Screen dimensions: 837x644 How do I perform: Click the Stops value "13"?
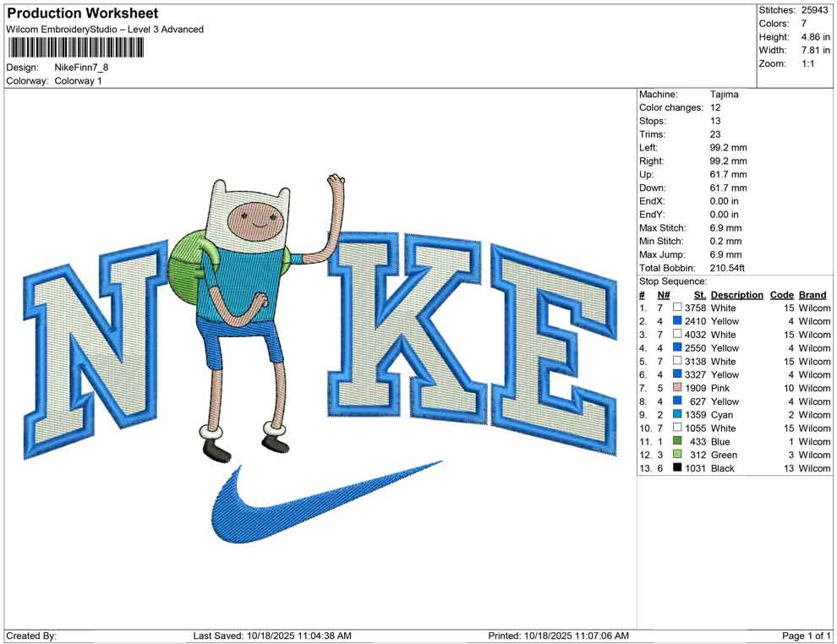(x=715, y=121)
